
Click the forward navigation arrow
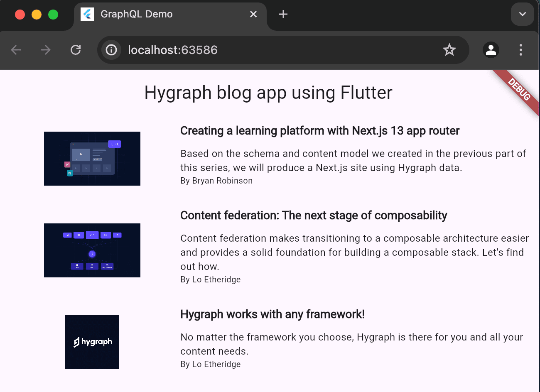point(46,50)
